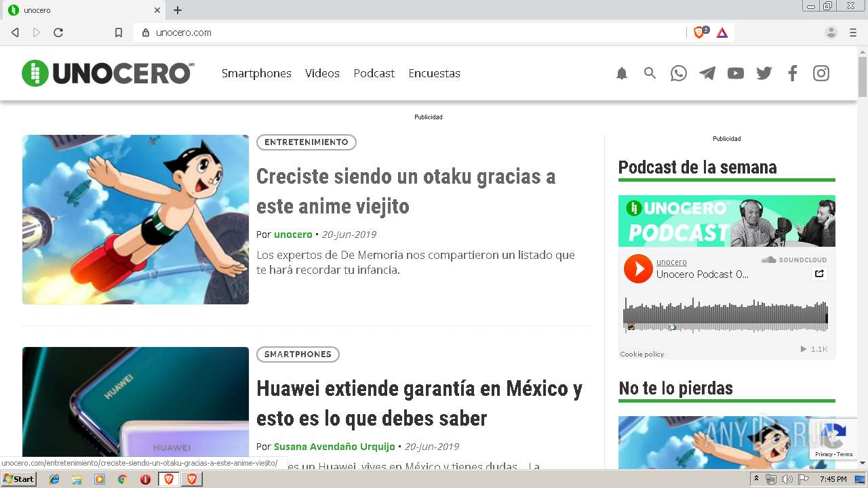Open Unocero Facebook page
The width and height of the screenshot is (868, 488).
pos(793,73)
